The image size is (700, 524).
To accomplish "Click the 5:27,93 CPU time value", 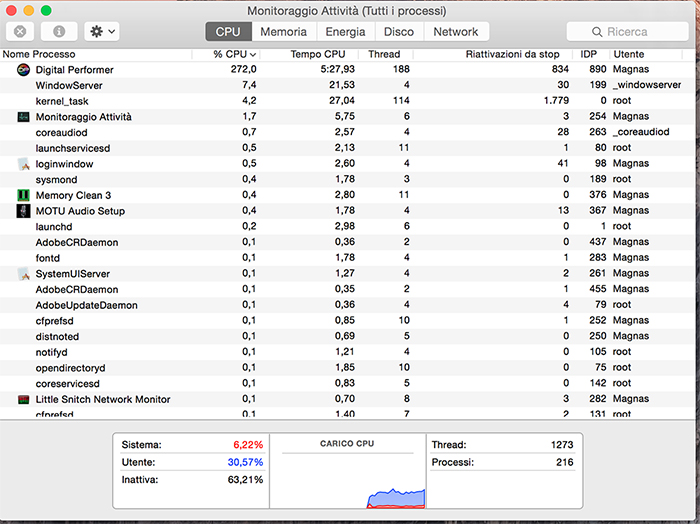I will (338, 69).
